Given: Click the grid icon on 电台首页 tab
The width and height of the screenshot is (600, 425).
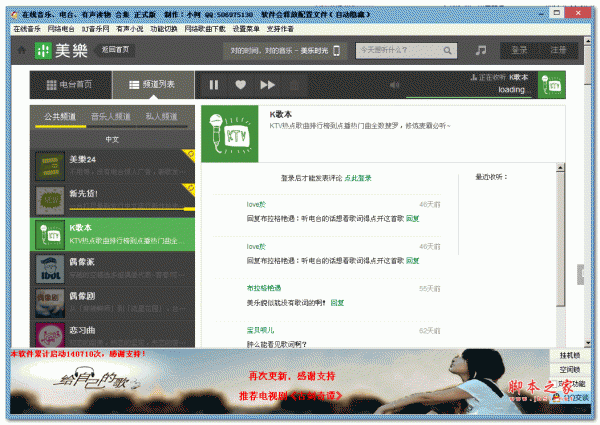Looking at the screenshot, I should tap(51, 85).
